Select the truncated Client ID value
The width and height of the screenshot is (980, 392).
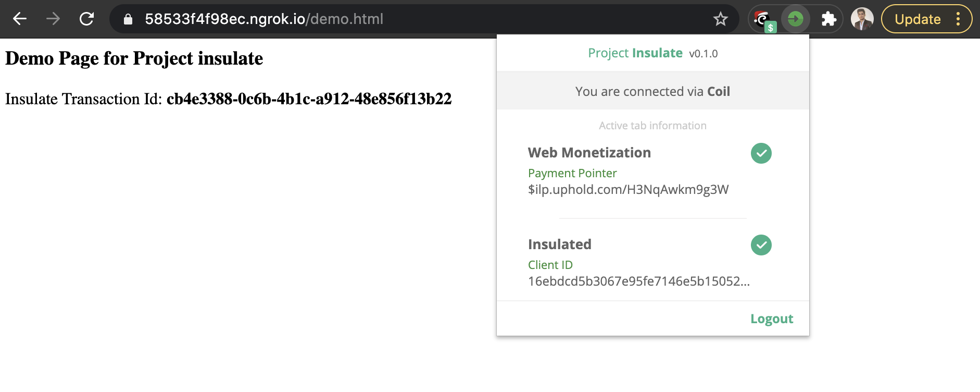(639, 281)
